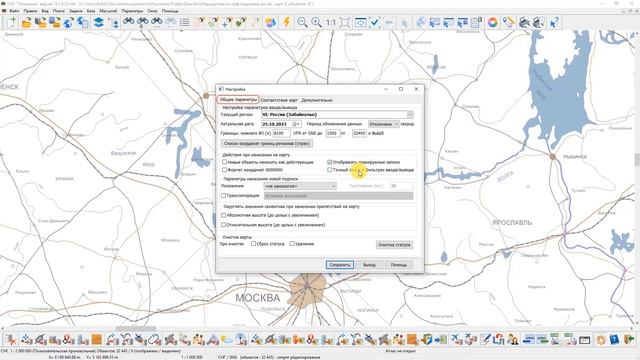Check 'Относительная высота' rounding checkbox

point(223,225)
